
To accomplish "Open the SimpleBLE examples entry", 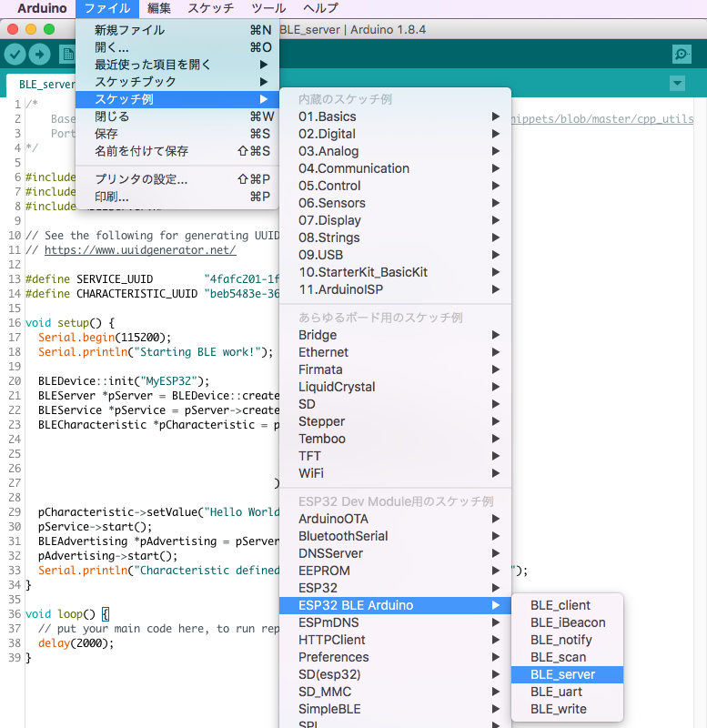I will (396, 709).
